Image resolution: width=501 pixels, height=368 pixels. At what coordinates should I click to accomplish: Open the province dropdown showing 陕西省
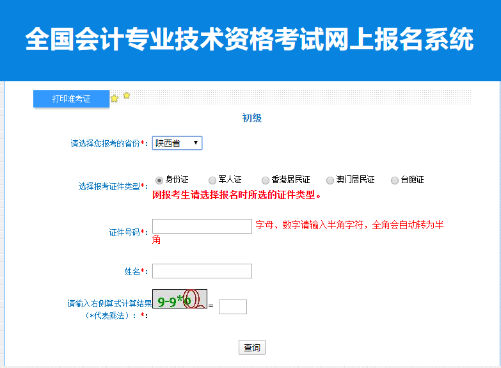[177, 143]
